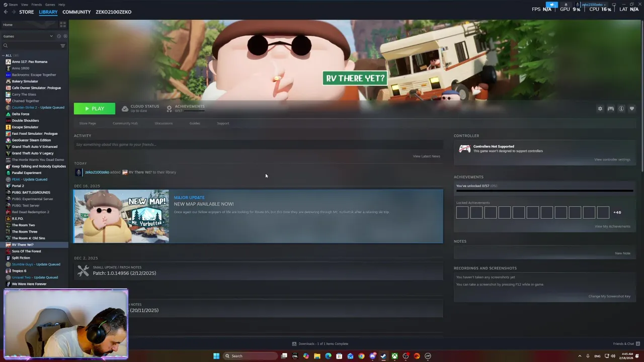Viewport: 644px width, 362px height.
Task: Open the Support link
Action: click(x=223, y=123)
